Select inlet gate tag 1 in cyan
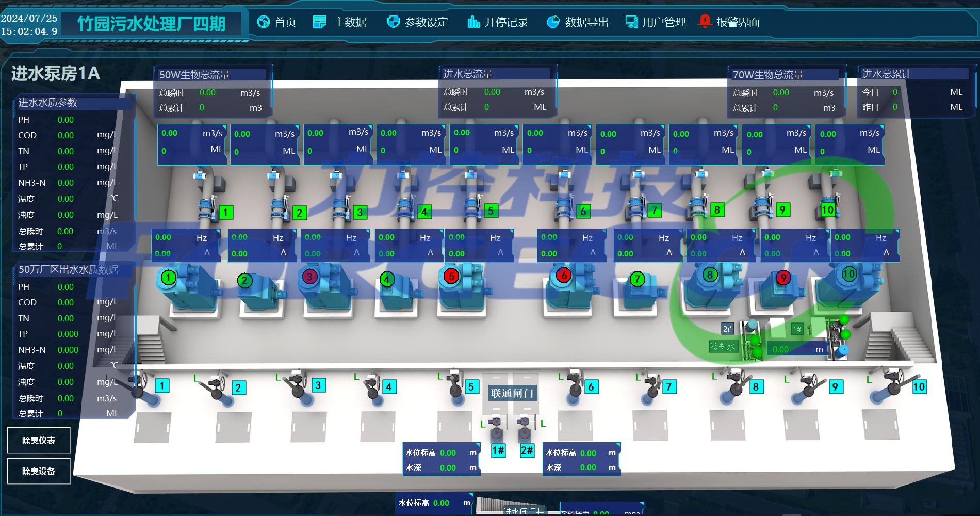Screen dimensions: 980x516 point(162,386)
